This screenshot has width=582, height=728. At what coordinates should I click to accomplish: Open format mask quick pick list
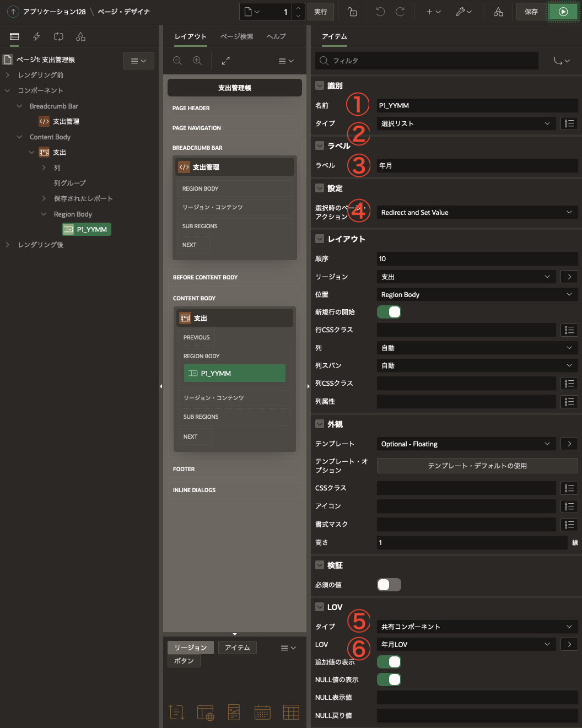click(569, 525)
